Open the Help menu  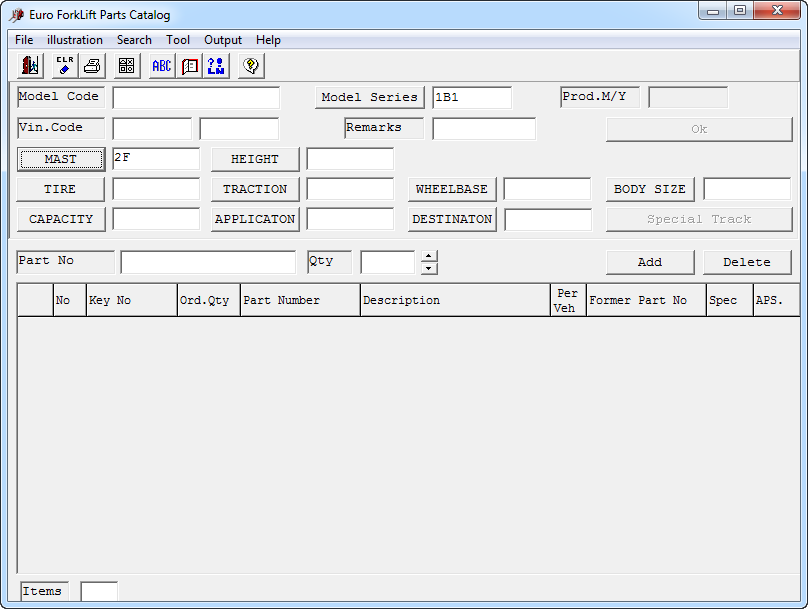click(268, 40)
